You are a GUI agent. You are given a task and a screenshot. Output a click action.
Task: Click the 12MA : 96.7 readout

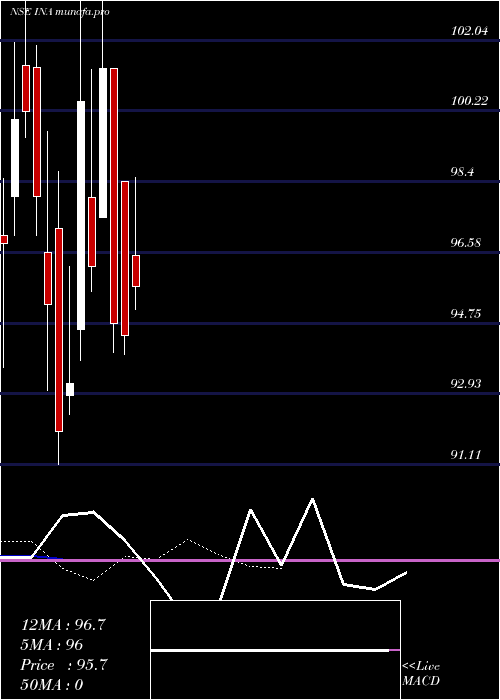coord(63,625)
